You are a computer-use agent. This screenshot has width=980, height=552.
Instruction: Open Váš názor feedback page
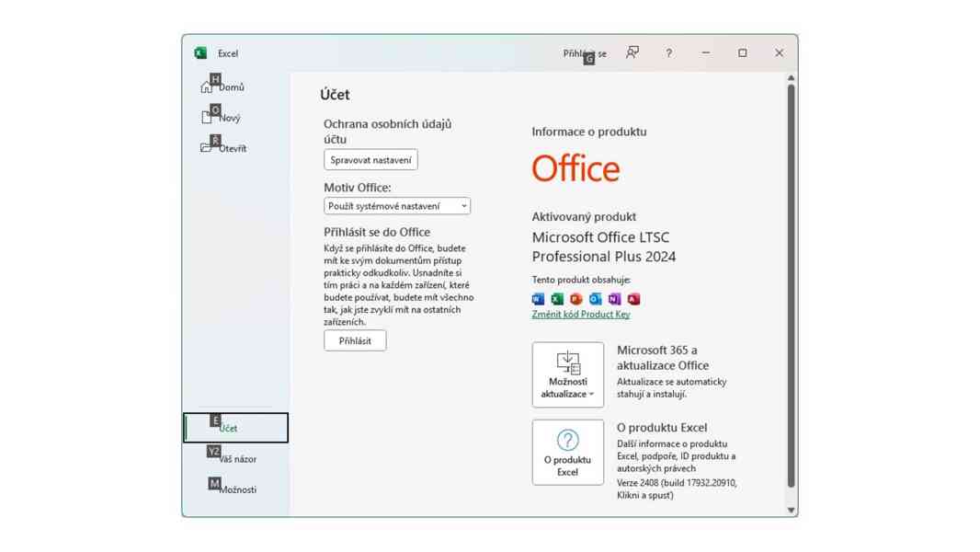pos(236,458)
